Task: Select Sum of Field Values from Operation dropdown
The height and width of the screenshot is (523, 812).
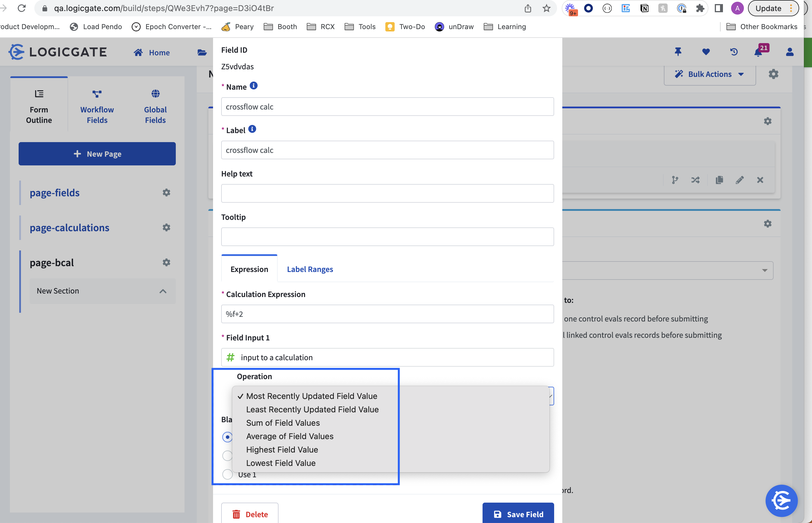Action: point(283,423)
